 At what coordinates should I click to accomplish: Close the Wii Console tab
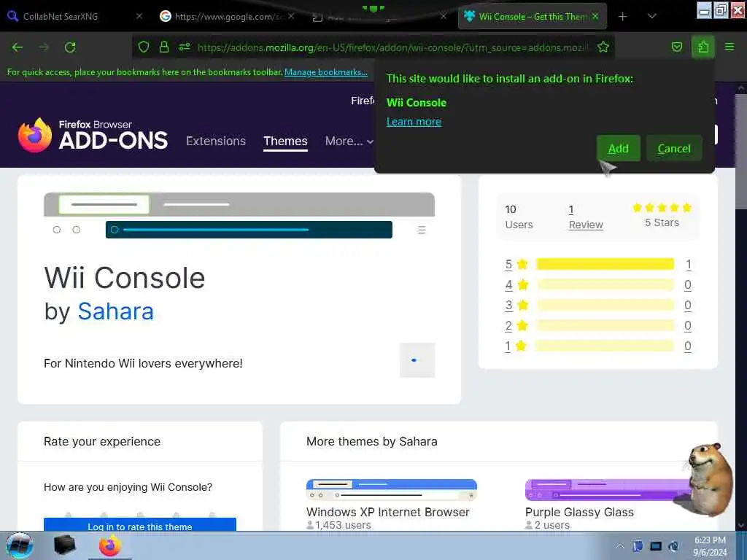[595, 17]
